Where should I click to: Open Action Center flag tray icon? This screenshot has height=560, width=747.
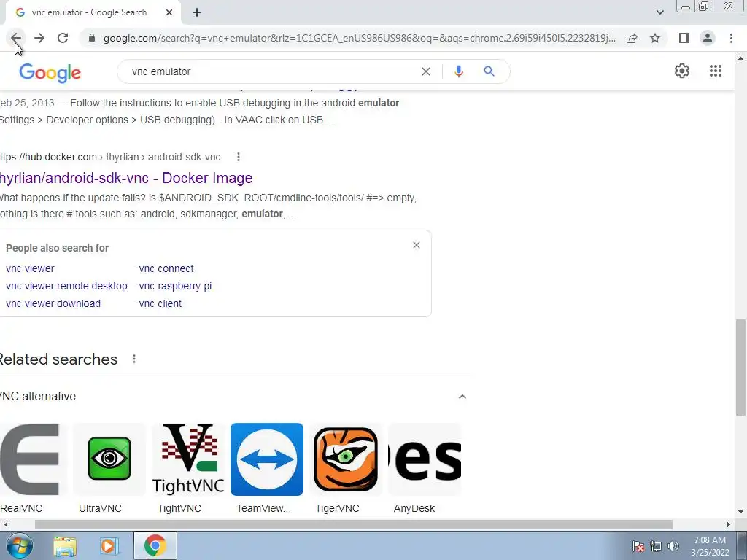pyautogui.click(x=638, y=547)
